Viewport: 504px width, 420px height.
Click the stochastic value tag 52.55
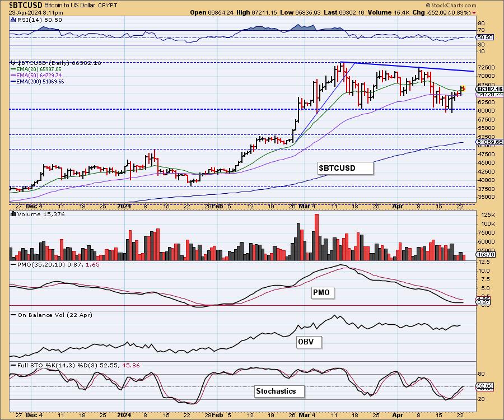click(x=485, y=385)
